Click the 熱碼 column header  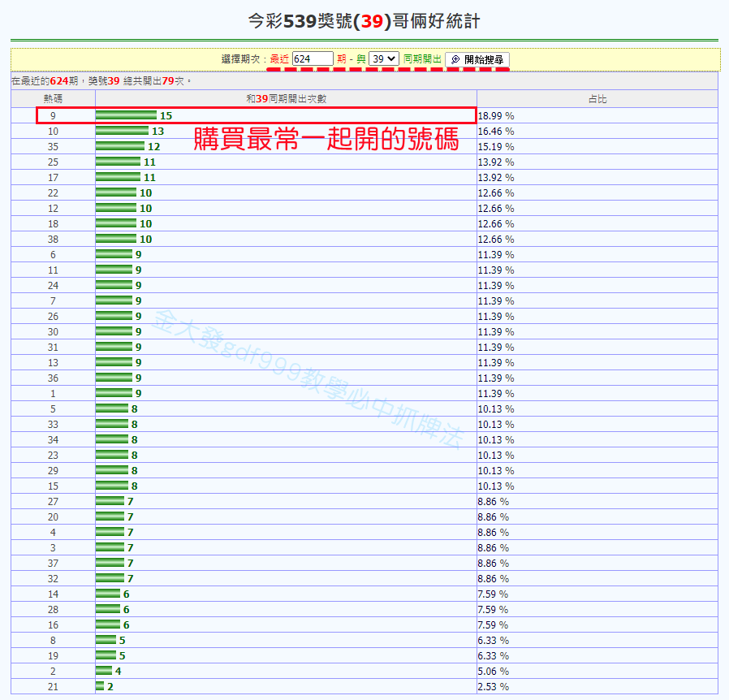click(53, 99)
